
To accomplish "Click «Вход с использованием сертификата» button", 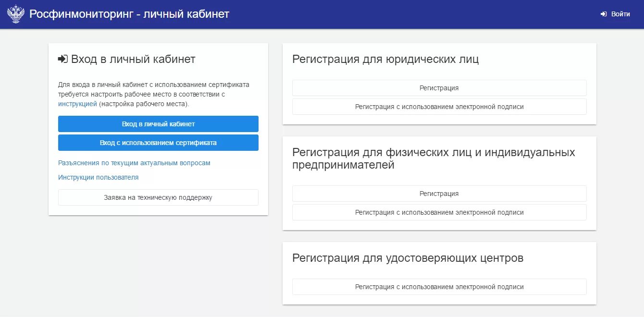I will (158, 143).
